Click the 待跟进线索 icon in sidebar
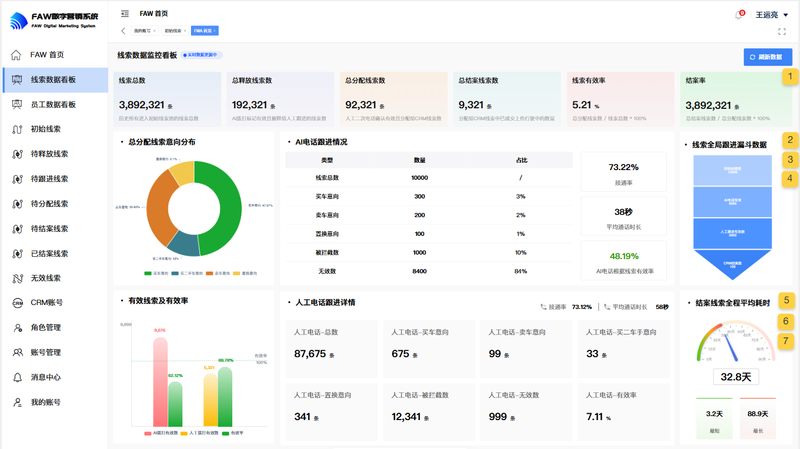Screen dimensions: 800x449 point(17,179)
